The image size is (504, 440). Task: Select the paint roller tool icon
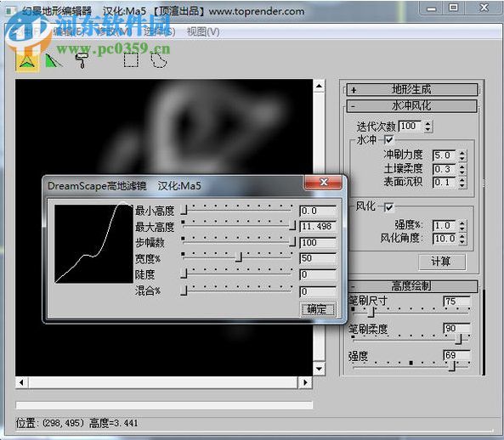tap(82, 60)
